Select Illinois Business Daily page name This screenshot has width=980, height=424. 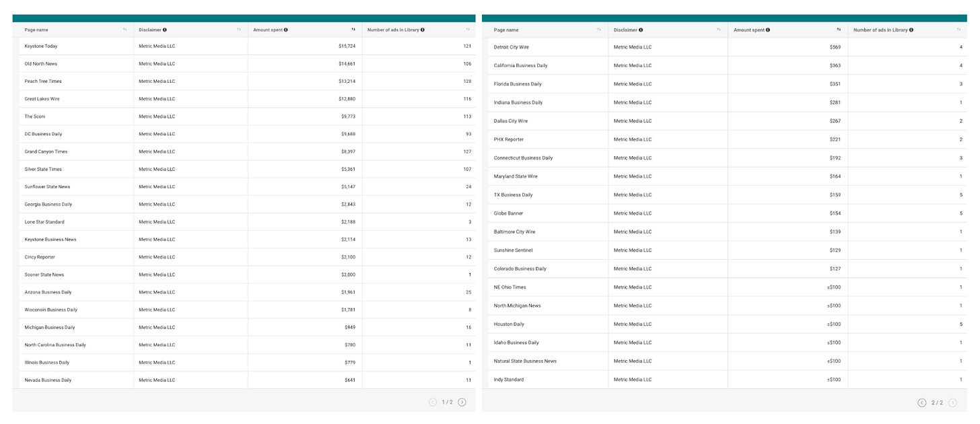pyautogui.click(x=47, y=362)
